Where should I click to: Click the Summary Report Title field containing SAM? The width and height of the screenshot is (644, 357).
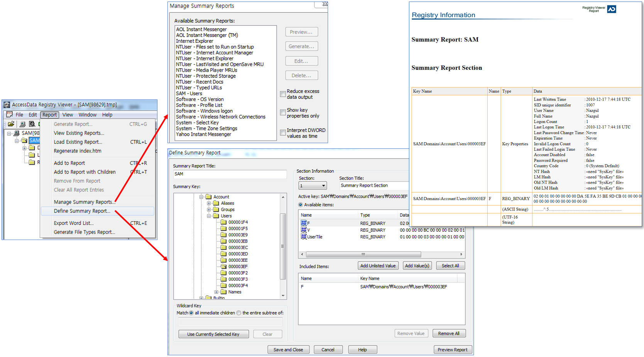tap(230, 174)
